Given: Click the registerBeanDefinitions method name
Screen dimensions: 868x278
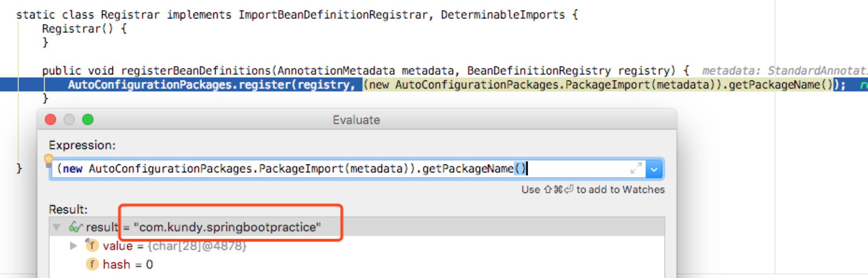Looking at the screenshot, I should pos(196,70).
